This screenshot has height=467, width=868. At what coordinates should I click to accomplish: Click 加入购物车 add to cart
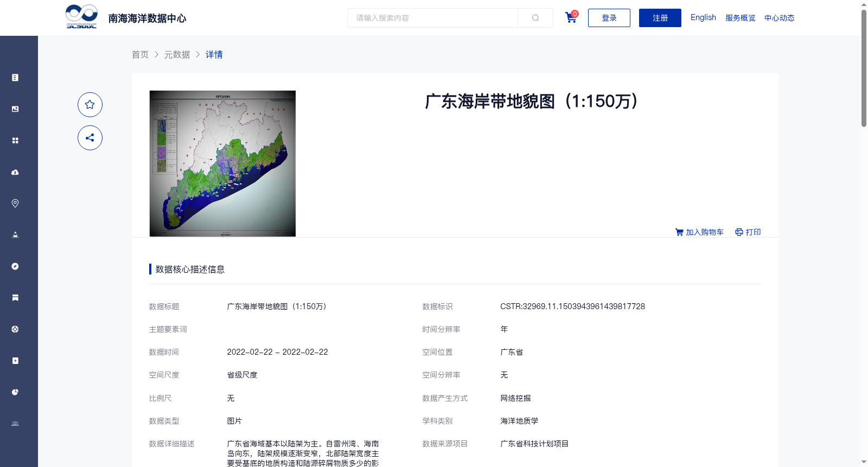click(x=699, y=232)
